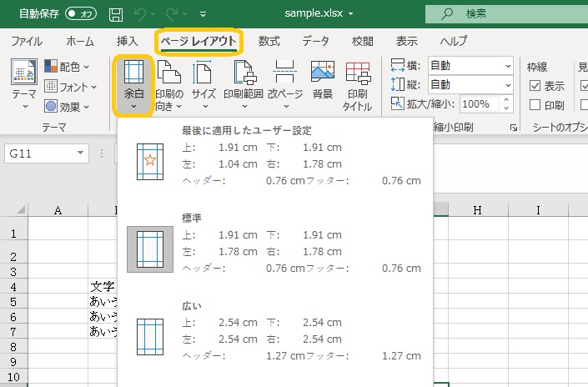The width and height of the screenshot is (588, 387).
Task: Toggle the 自動保存 autosave switch
Action: (81, 13)
